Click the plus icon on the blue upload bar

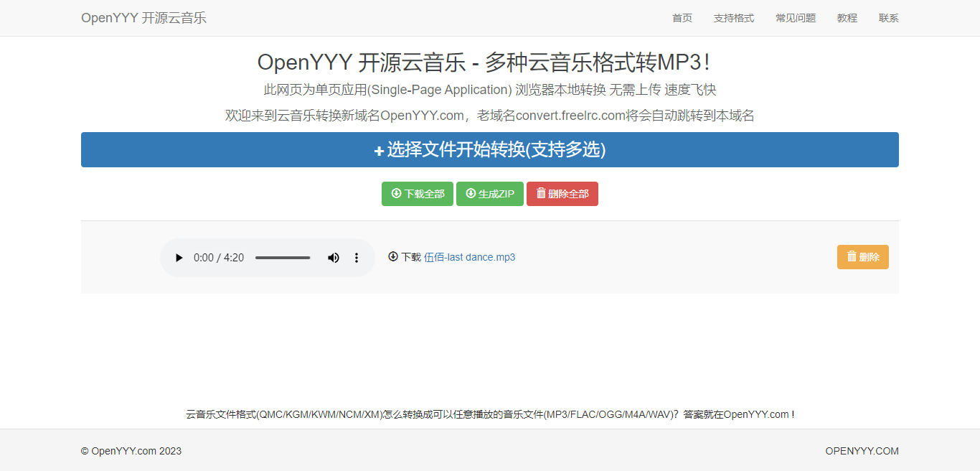click(380, 151)
